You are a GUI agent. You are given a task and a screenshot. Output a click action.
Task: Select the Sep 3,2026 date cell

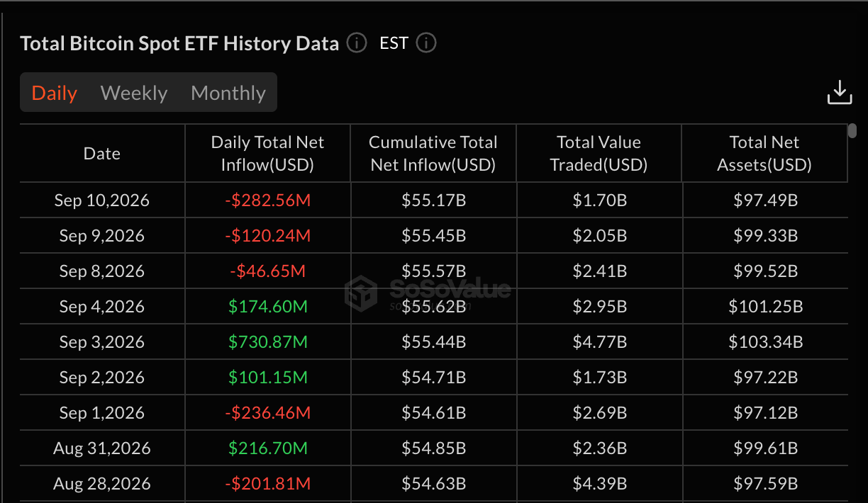(x=102, y=342)
